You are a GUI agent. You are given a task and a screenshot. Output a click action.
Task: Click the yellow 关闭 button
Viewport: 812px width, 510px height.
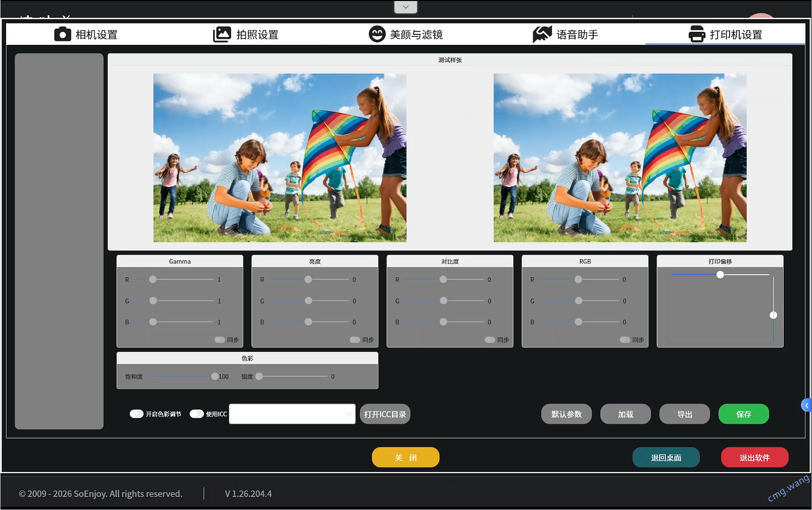pyautogui.click(x=406, y=457)
